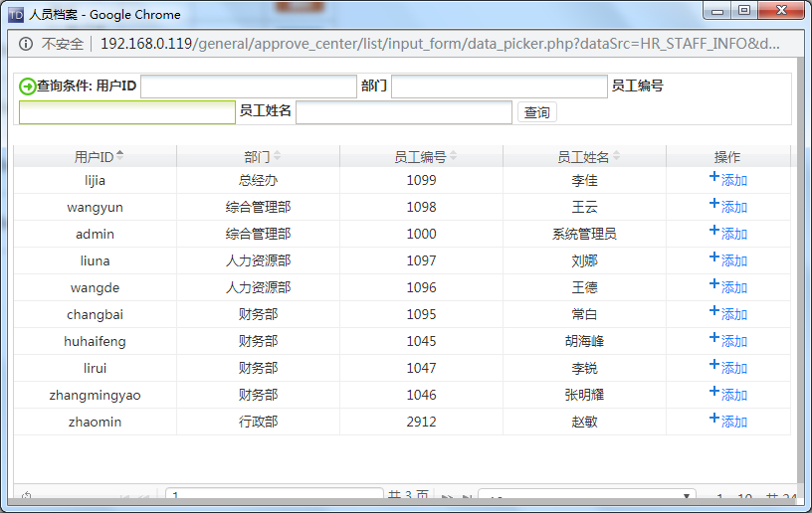
Task: Add employee 王云 using plus icon
Action: point(713,204)
